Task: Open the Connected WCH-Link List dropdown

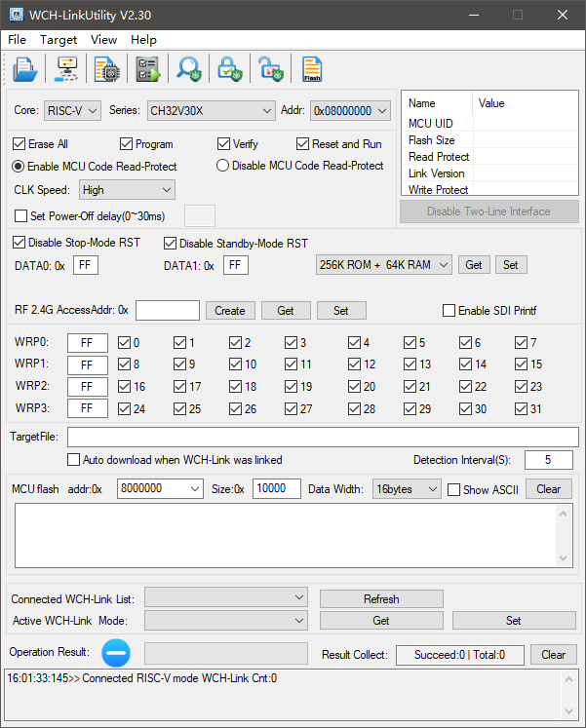Action: [226, 597]
